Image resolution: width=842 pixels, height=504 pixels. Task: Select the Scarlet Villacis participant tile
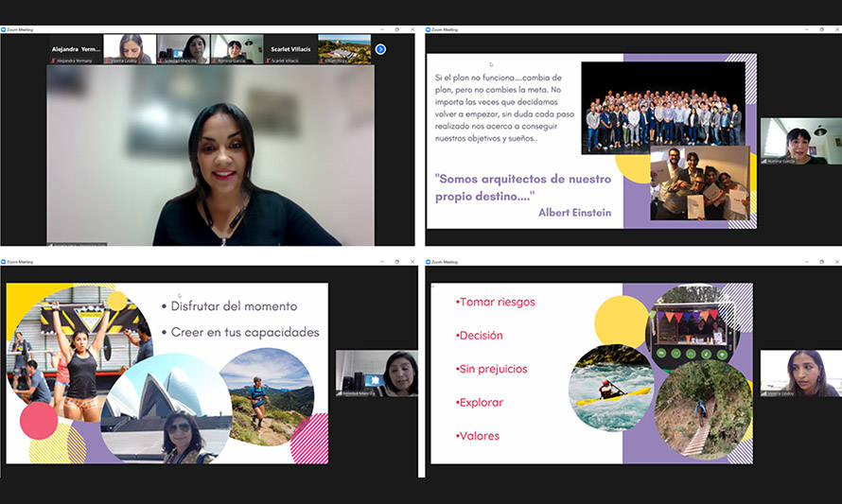click(290, 49)
